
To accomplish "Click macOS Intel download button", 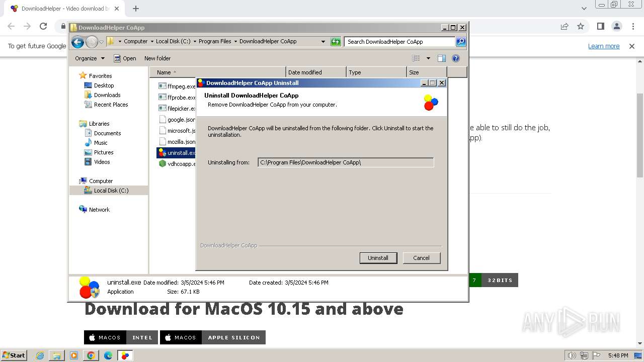I will click(121, 337).
